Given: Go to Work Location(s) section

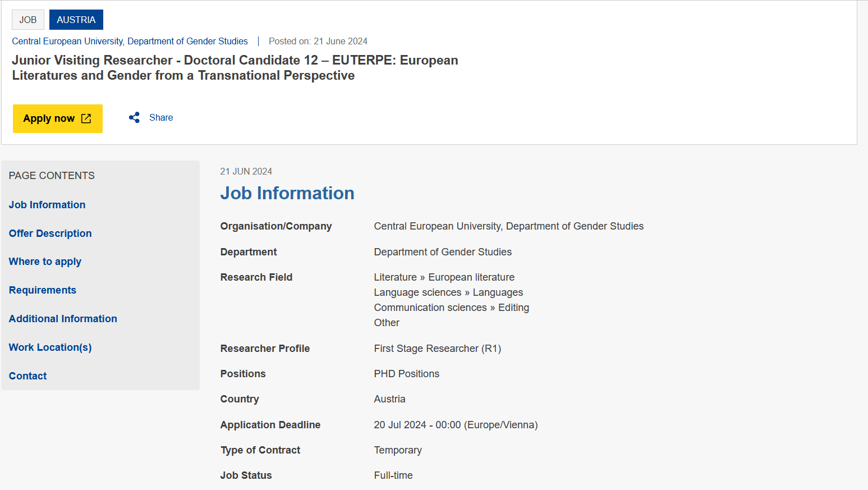Looking at the screenshot, I should 50,347.
